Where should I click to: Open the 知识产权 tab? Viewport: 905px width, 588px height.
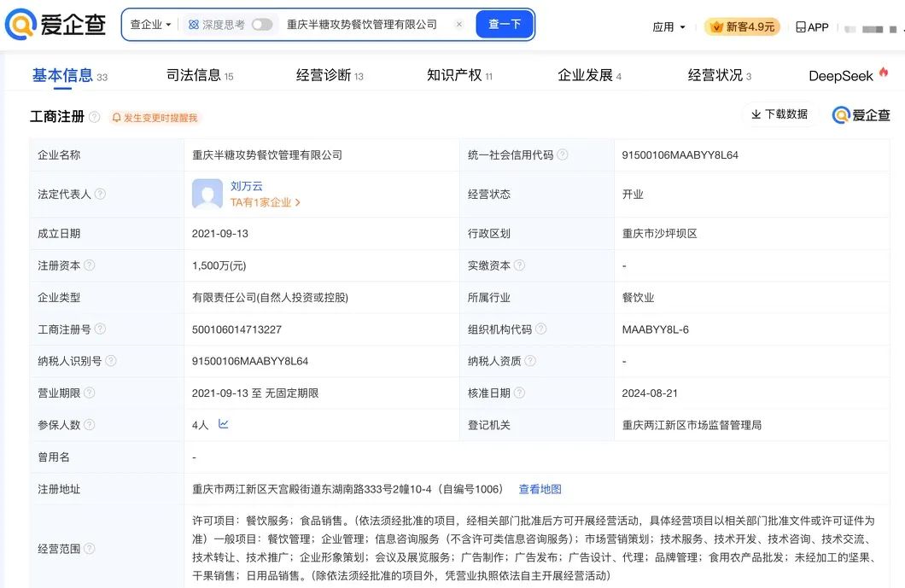click(x=451, y=75)
